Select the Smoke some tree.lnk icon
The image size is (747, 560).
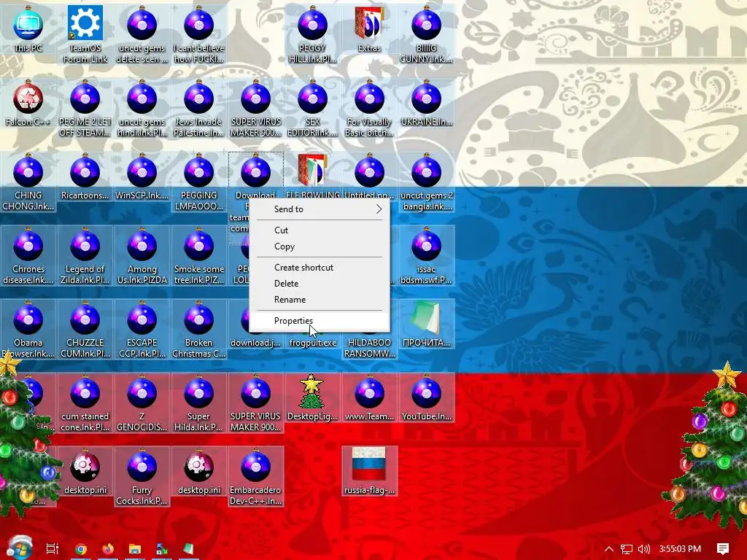[198, 256]
